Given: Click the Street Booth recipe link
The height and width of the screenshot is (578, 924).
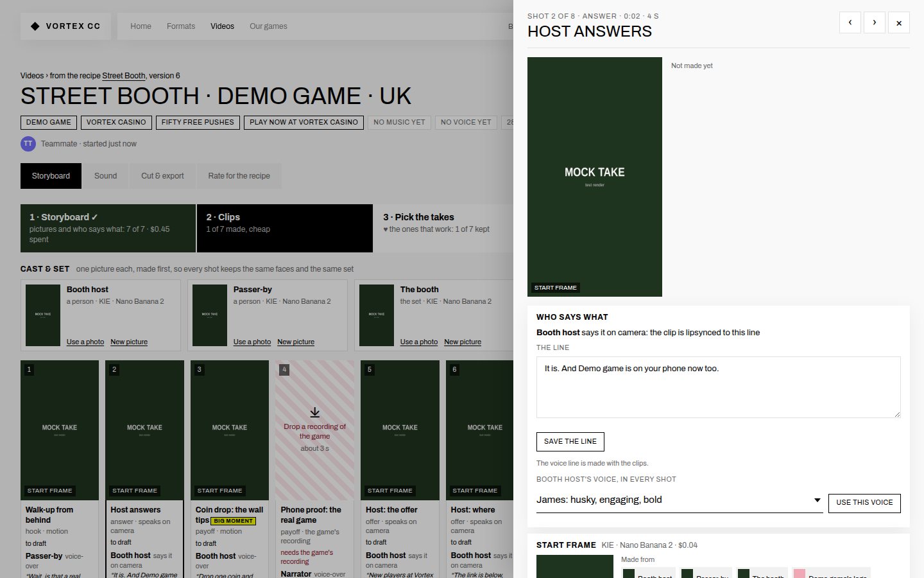Looking at the screenshot, I should [124, 76].
